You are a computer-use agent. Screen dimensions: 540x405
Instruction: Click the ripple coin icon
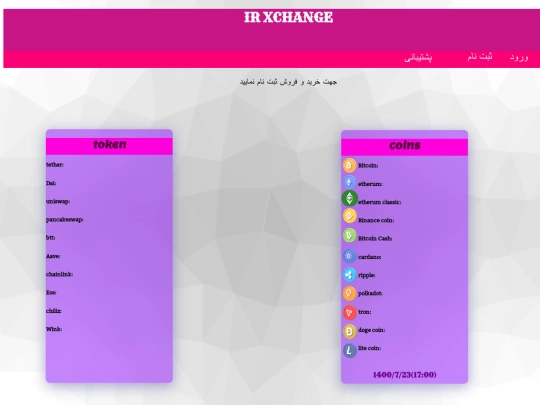(349, 275)
